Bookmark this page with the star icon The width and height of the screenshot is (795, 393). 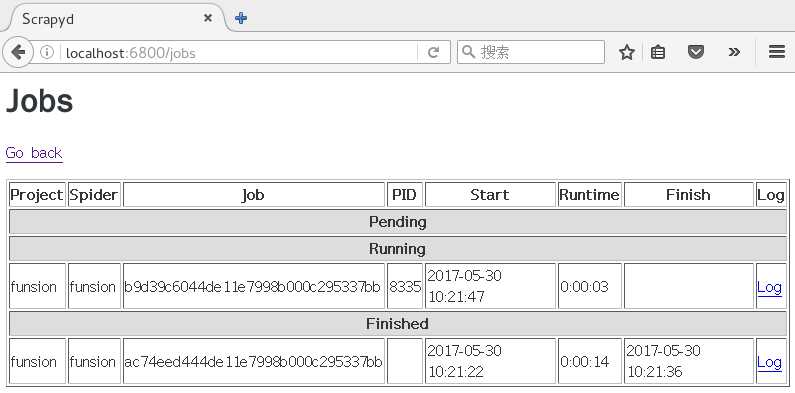pos(627,52)
